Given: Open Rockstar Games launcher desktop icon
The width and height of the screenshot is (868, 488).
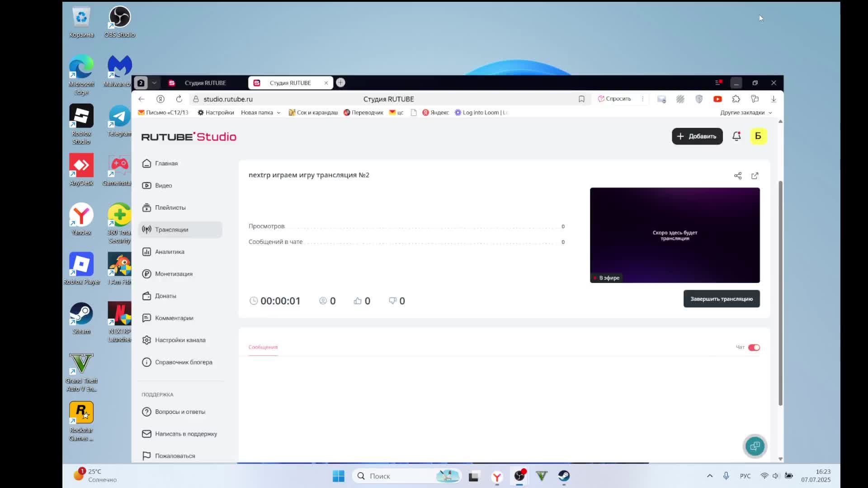Looking at the screenshot, I should tap(81, 421).
